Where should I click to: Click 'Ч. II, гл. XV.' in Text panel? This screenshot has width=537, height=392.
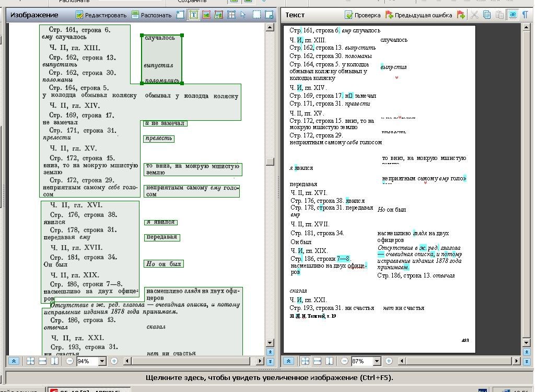click(x=307, y=113)
